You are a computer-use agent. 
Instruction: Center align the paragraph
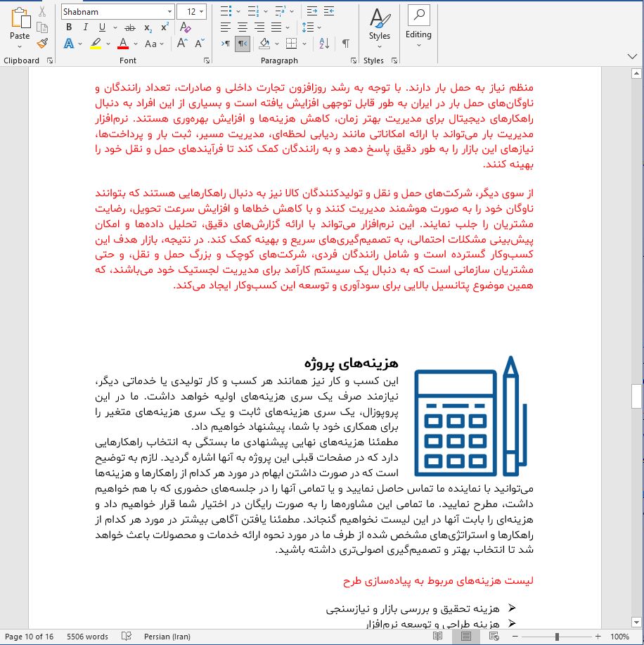(x=242, y=27)
